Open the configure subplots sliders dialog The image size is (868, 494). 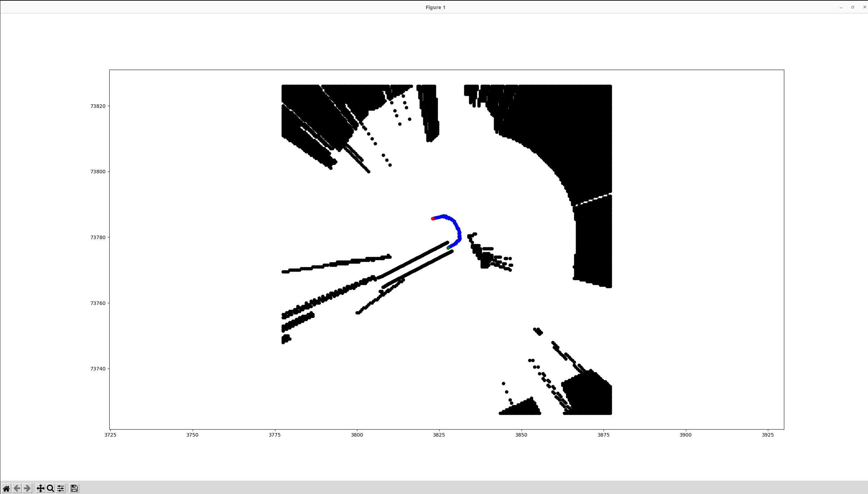click(x=60, y=488)
